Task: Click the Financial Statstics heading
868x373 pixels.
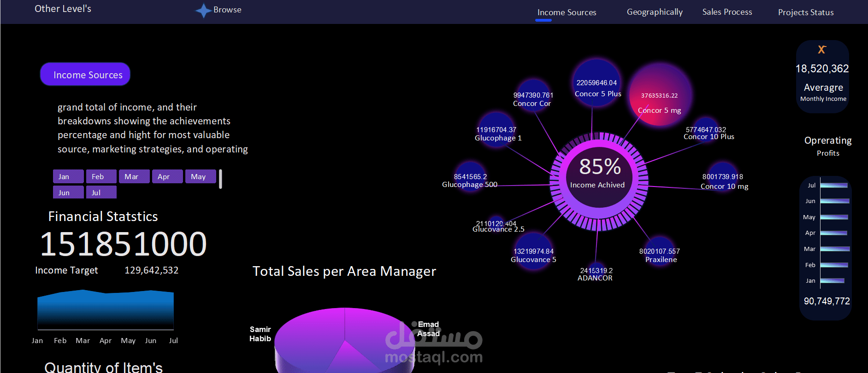Action: pos(103,216)
